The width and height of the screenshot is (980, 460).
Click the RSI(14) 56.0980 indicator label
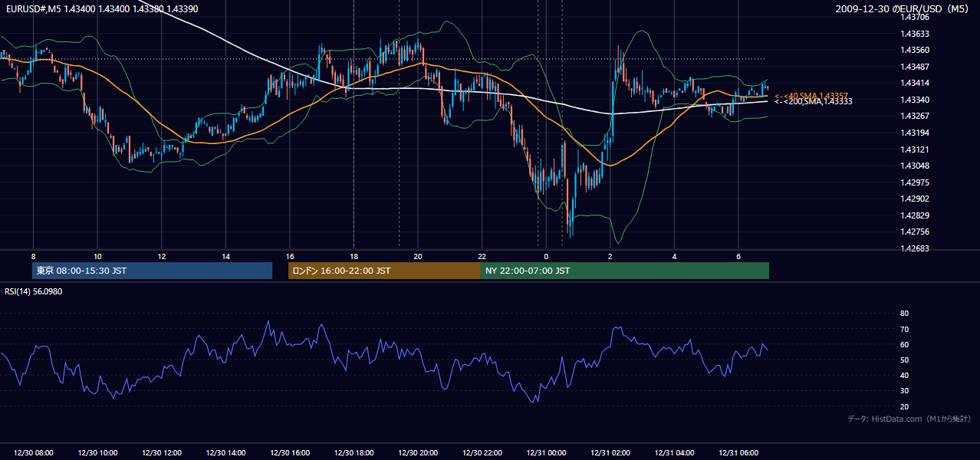click(34, 291)
